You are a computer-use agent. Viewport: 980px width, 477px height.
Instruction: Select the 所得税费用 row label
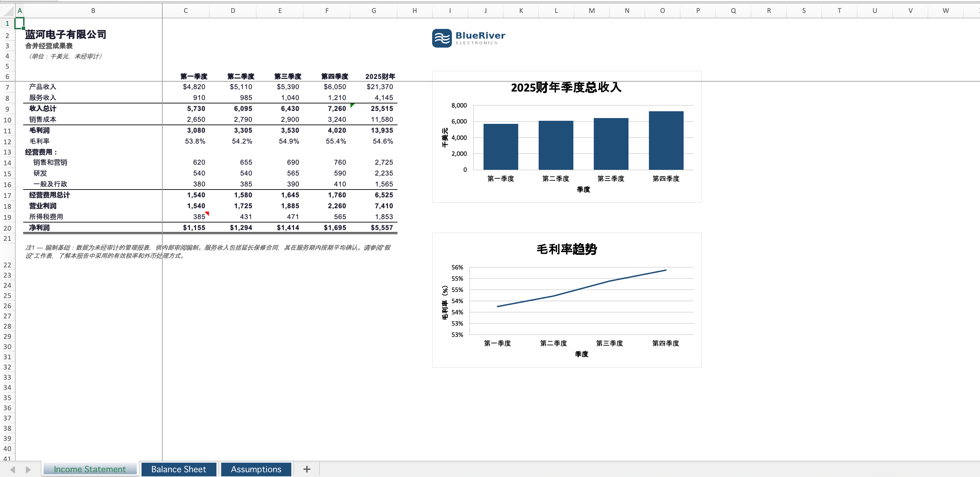click(46, 217)
